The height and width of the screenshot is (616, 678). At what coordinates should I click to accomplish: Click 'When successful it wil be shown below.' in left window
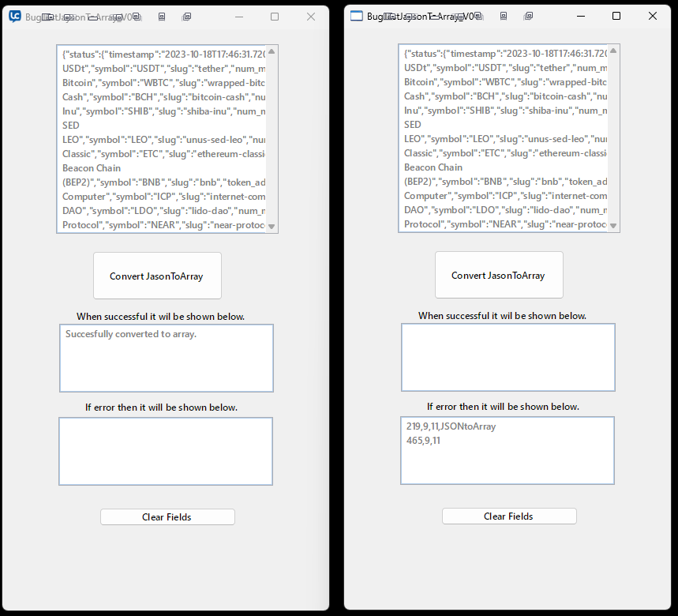coord(160,317)
